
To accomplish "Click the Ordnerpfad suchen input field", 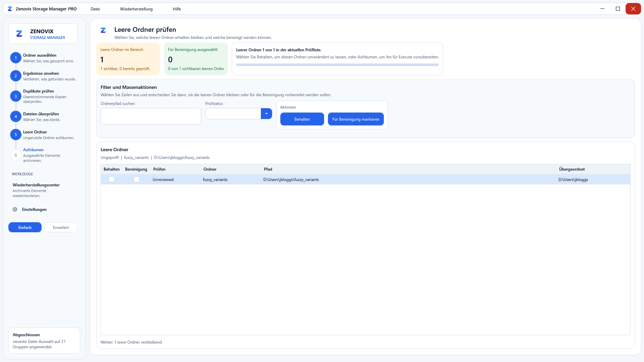I will tap(151, 116).
